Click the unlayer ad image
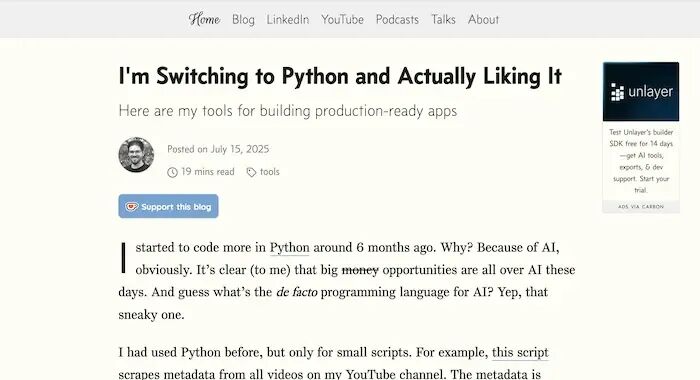 tap(641, 92)
